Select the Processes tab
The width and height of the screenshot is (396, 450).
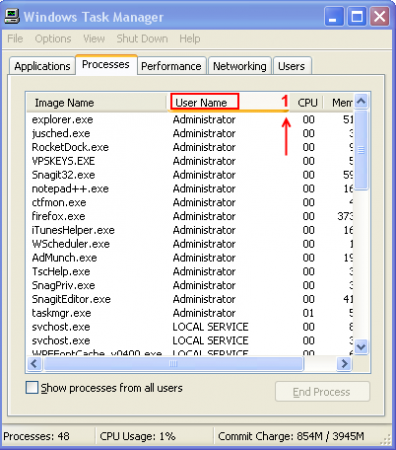(106, 64)
